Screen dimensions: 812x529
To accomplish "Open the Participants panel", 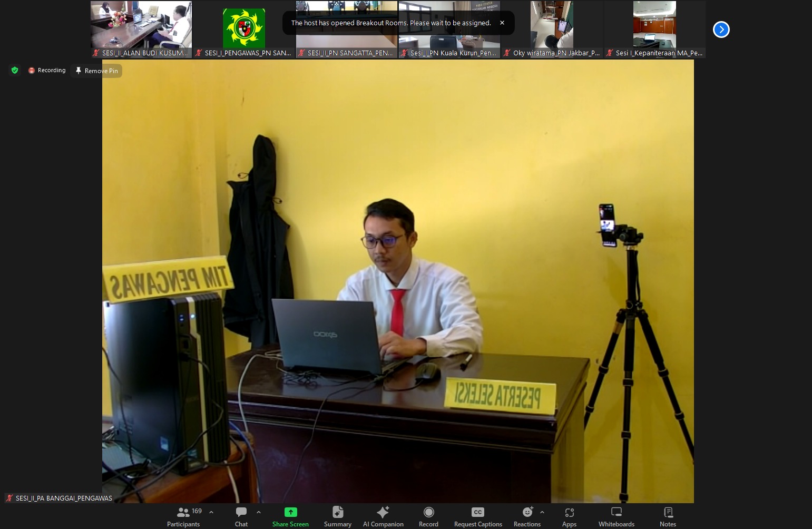I will coord(183,516).
